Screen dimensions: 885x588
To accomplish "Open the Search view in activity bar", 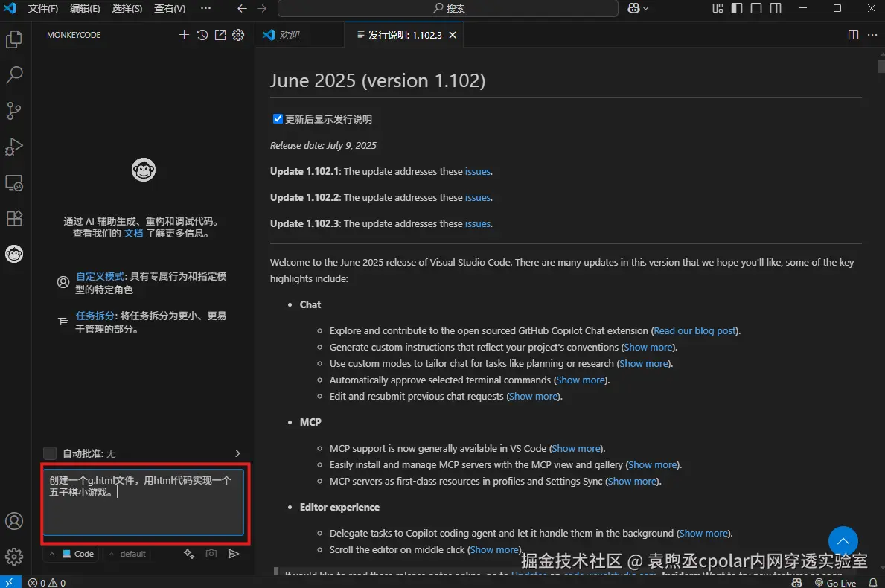I will [x=14, y=74].
